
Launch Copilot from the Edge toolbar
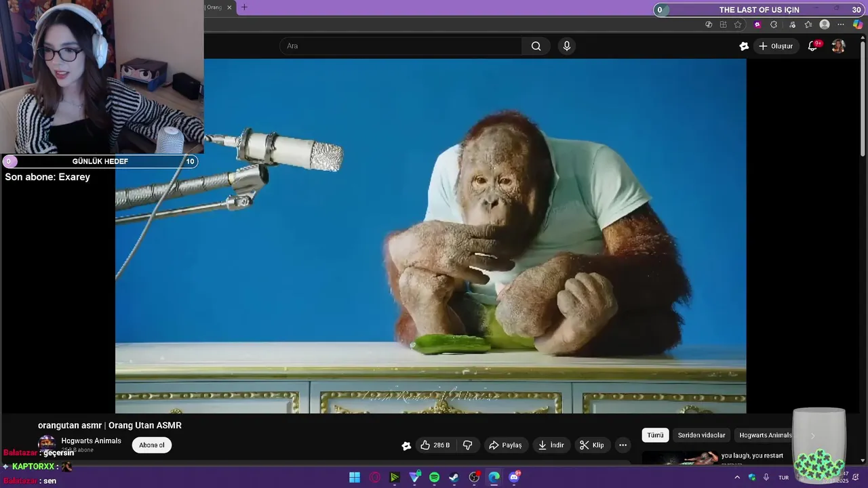pyautogui.click(x=858, y=24)
